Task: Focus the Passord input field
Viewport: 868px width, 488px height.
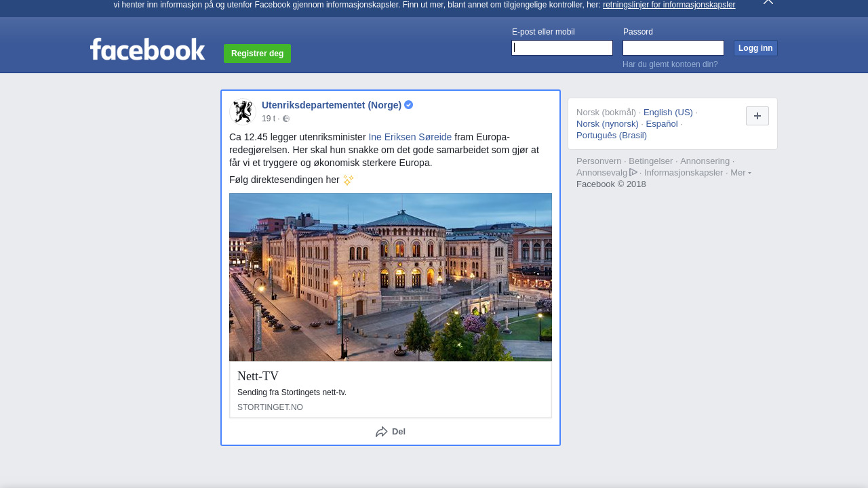Action: (x=673, y=47)
